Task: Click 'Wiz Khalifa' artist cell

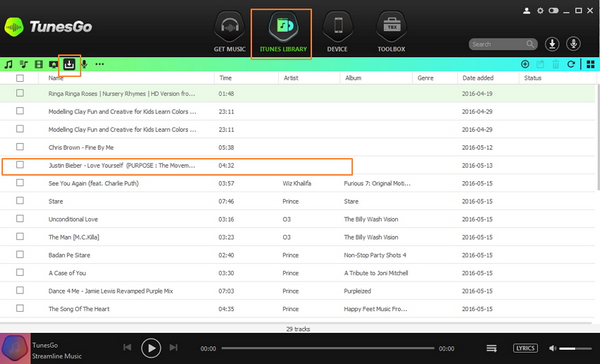Action: pos(297,183)
